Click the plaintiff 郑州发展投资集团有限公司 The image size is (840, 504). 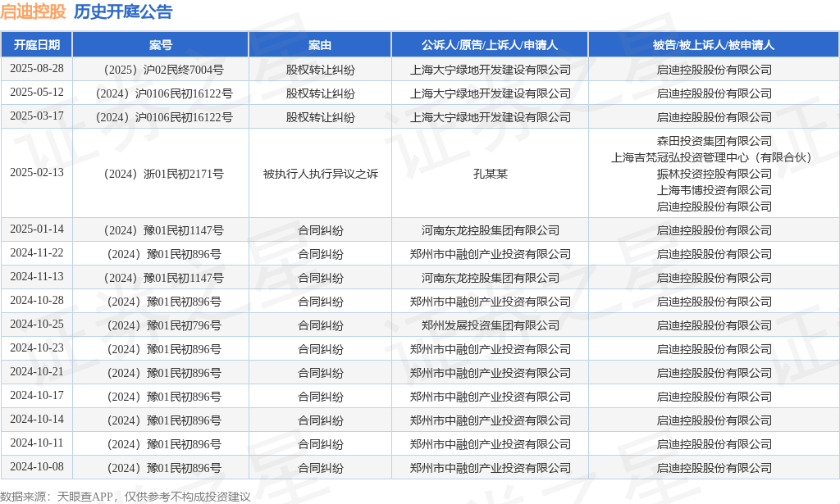coord(490,325)
